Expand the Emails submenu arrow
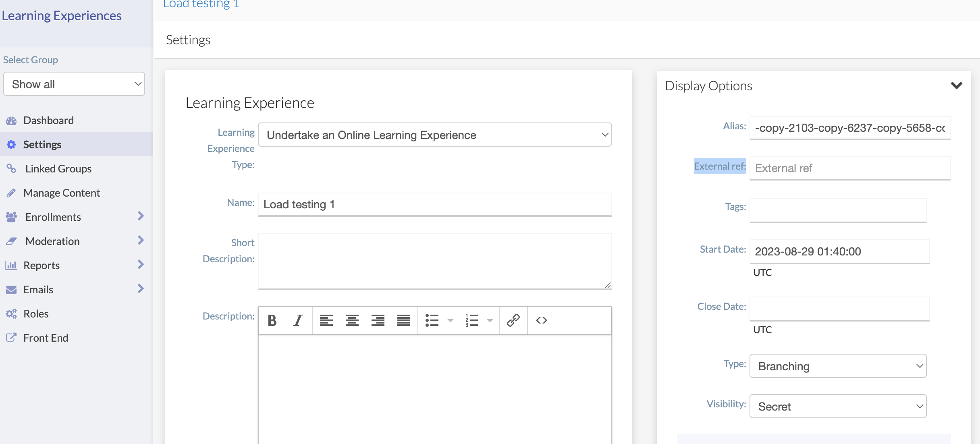Screen dimensions: 980x444 (x=141, y=289)
